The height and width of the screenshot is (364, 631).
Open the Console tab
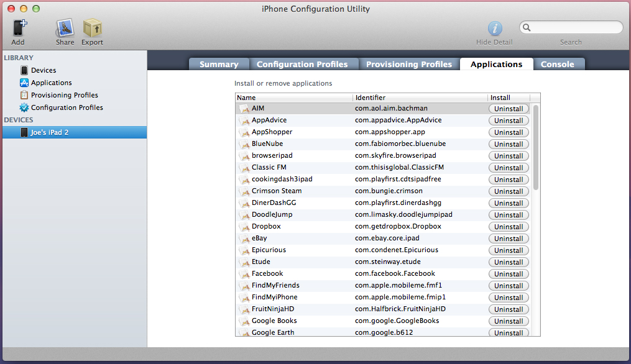(x=558, y=65)
